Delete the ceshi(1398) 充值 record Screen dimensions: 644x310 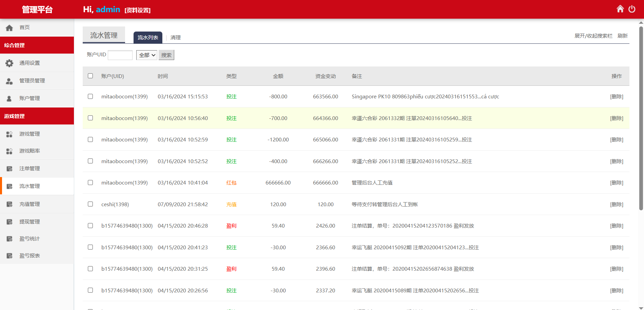point(617,205)
